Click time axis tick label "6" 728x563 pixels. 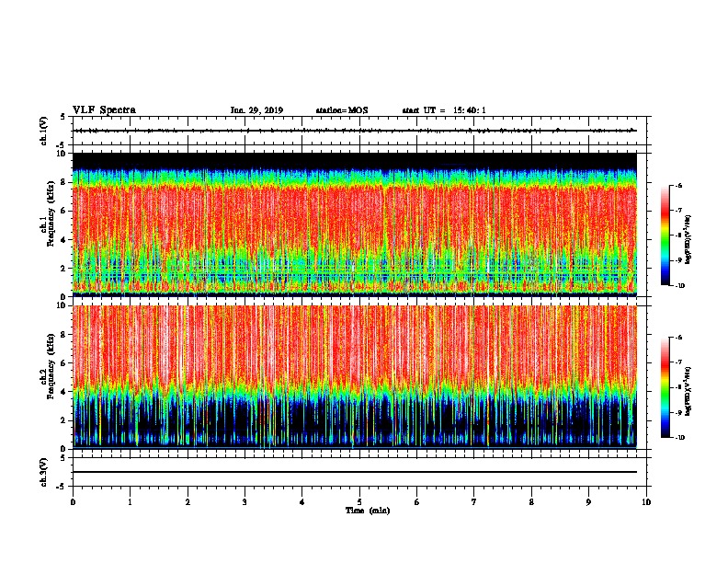point(417,502)
